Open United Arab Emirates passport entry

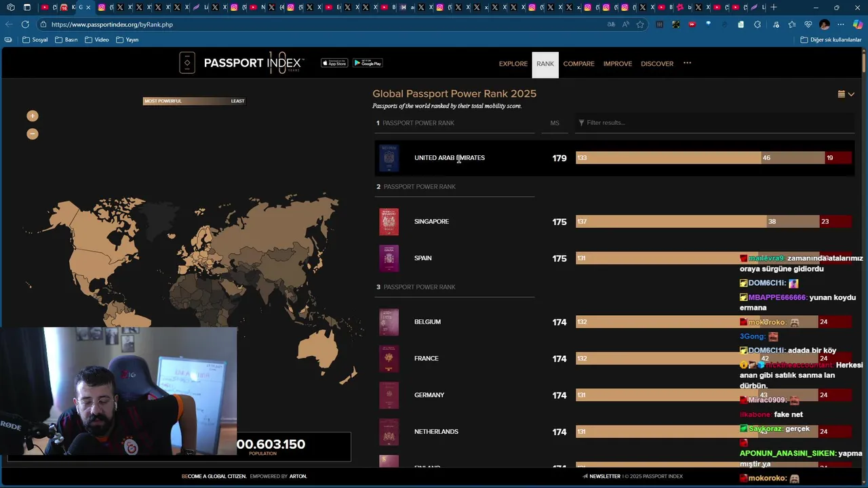450,158
